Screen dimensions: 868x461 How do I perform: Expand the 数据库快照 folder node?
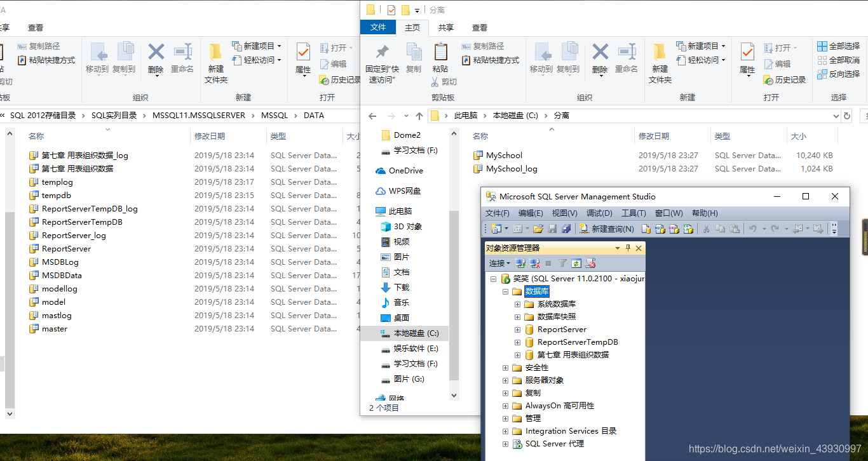tap(517, 317)
